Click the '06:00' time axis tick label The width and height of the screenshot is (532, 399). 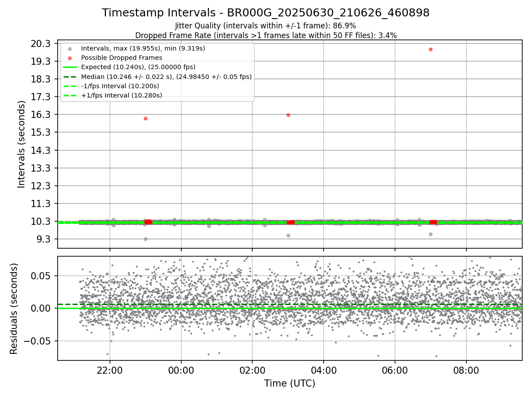(x=395, y=370)
